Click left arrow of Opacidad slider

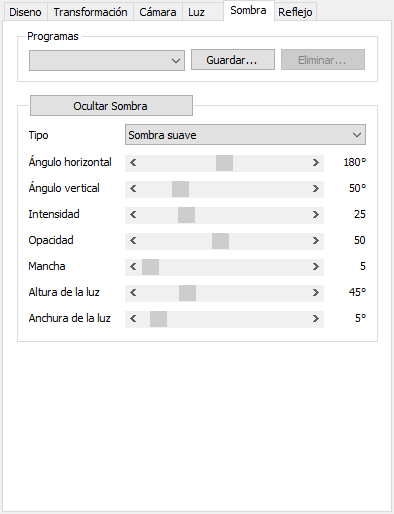(x=133, y=241)
